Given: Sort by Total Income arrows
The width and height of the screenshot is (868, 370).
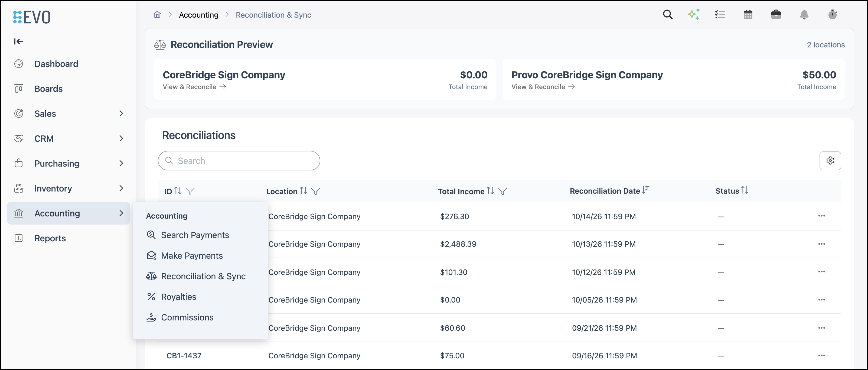Looking at the screenshot, I should [x=490, y=191].
